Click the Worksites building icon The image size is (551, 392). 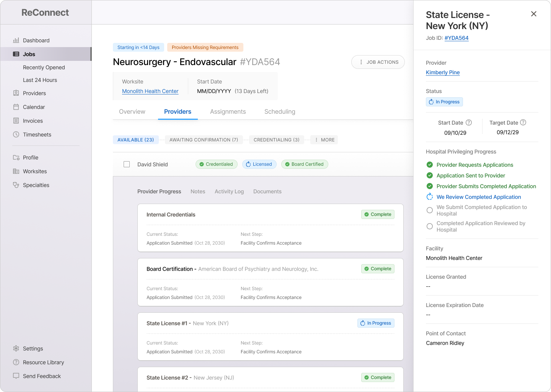point(16,171)
